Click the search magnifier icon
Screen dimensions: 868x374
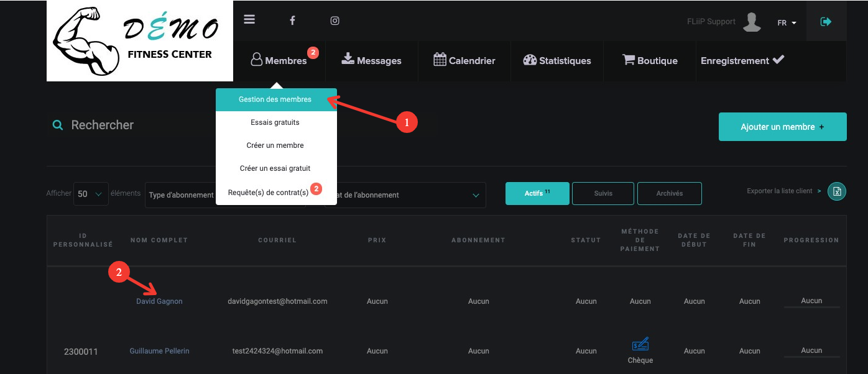click(58, 125)
